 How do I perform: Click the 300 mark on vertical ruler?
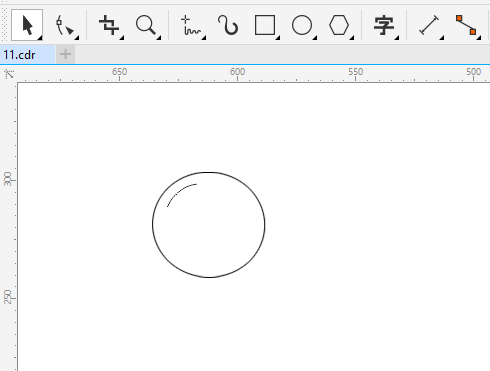point(7,179)
